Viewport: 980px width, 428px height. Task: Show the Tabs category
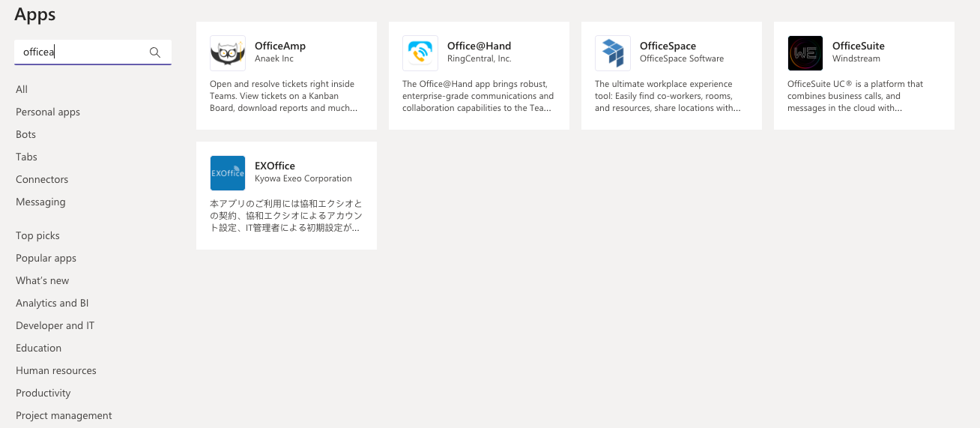[x=26, y=157]
